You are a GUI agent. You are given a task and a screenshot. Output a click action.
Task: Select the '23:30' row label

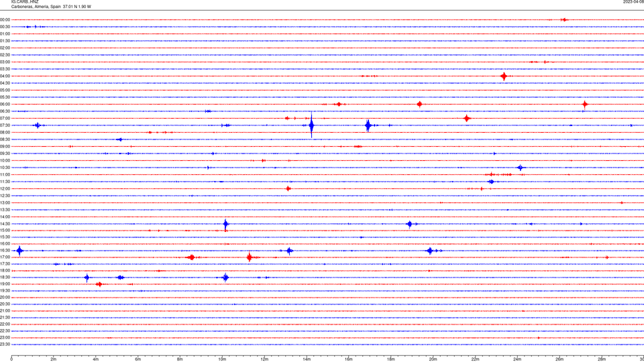(x=5, y=345)
